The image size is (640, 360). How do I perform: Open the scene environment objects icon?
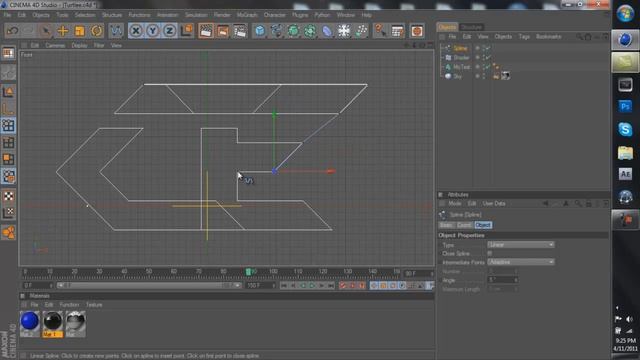pos(344,31)
